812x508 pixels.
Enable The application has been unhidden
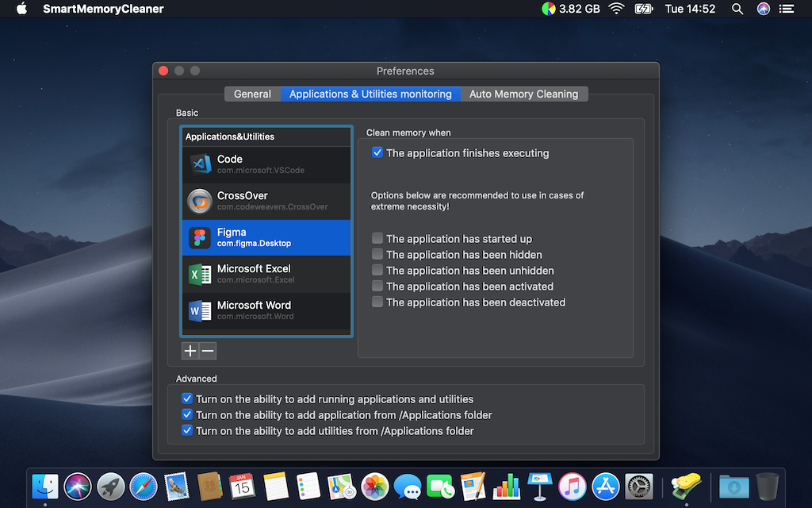click(377, 270)
